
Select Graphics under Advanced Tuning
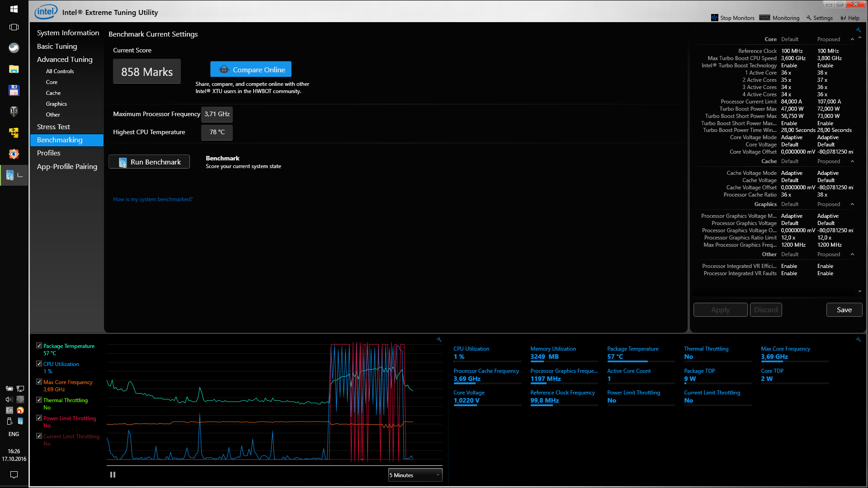(56, 104)
